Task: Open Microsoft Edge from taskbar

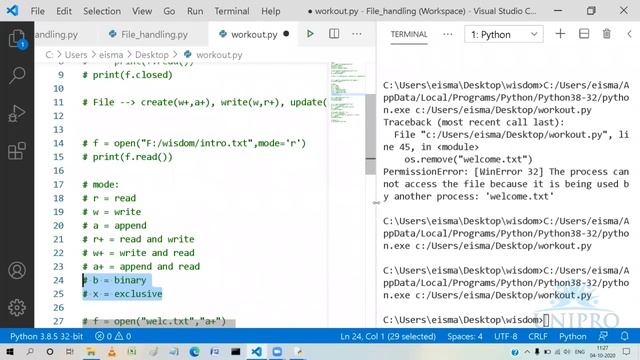Action: click(194, 352)
